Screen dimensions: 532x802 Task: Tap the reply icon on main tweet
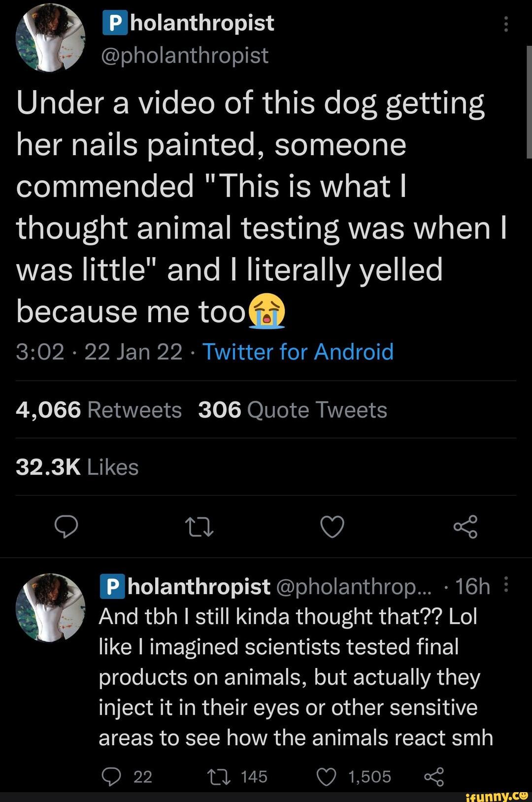(x=66, y=527)
